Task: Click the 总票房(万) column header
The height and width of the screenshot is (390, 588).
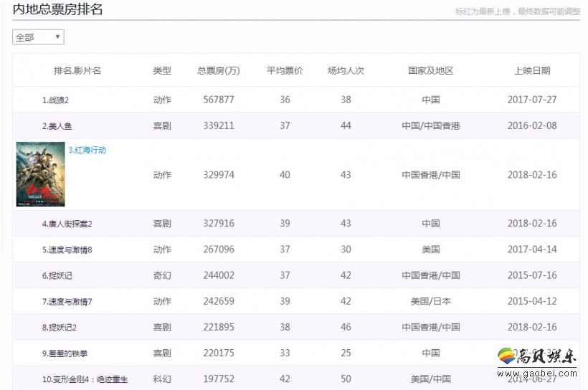Action: pos(218,71)
